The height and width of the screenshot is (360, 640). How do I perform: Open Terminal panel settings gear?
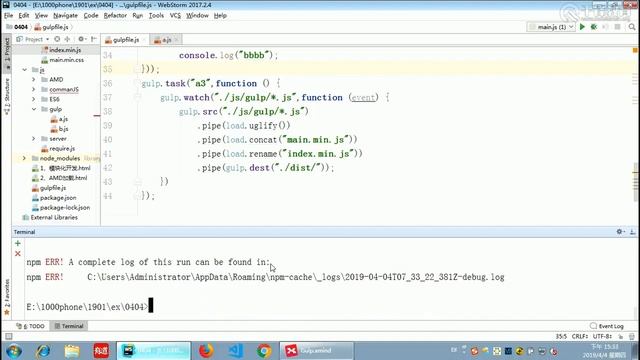coord(620,232)
